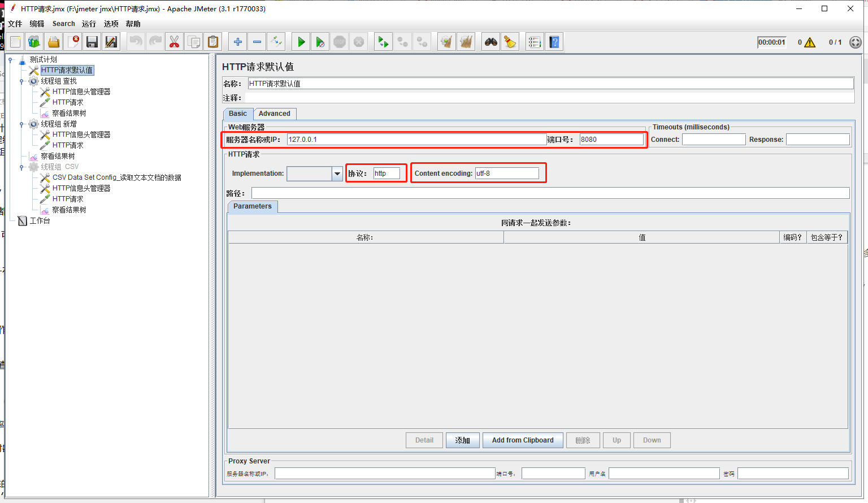Open the 运行 menu
This screenshot has width=868, height=503.
[89, 24]
